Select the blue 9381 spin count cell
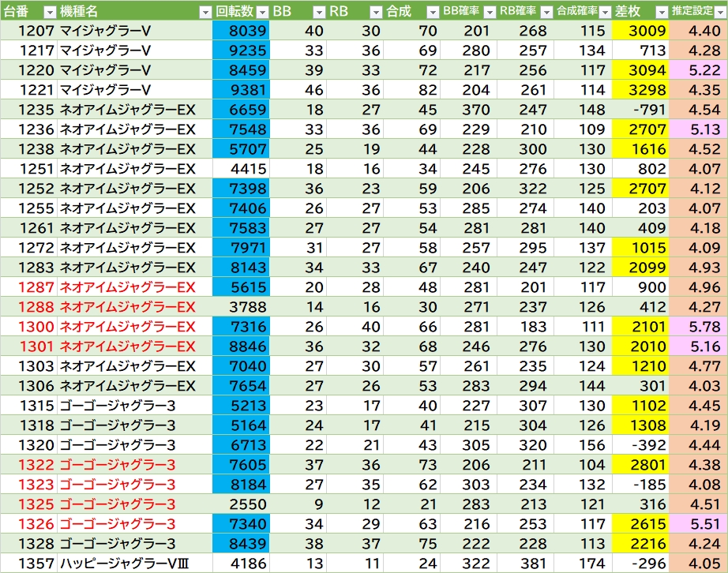The width and height of the screenshot is (728, 573). [x=241, y=90]
